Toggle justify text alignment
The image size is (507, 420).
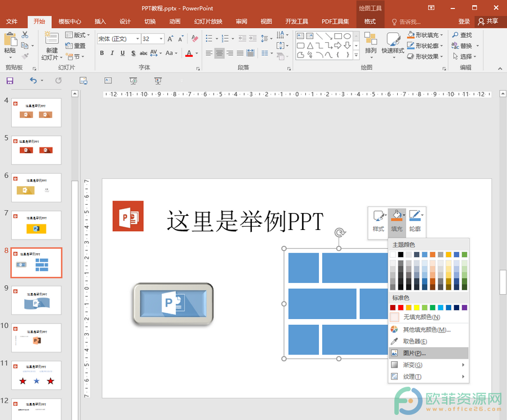pyautogui.click(x=240, y=53)
